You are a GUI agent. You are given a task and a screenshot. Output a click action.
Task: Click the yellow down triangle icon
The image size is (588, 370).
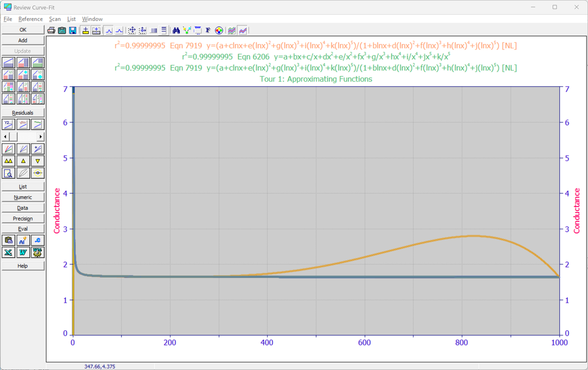tap(38, 161)
